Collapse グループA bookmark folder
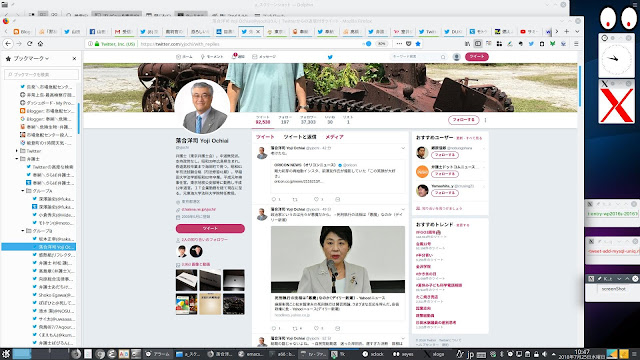 click(x=23, y=191)
